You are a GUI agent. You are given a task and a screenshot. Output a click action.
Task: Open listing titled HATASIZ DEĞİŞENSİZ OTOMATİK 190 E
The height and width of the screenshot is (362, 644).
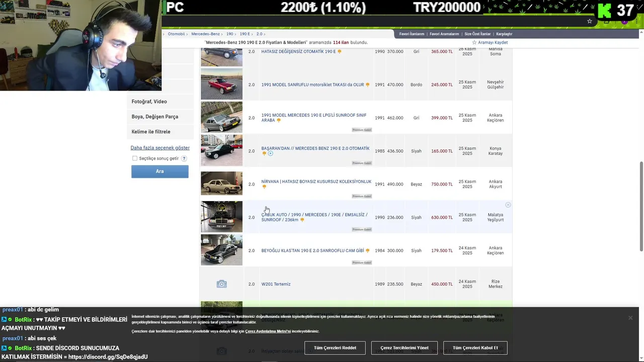[298, 52]
